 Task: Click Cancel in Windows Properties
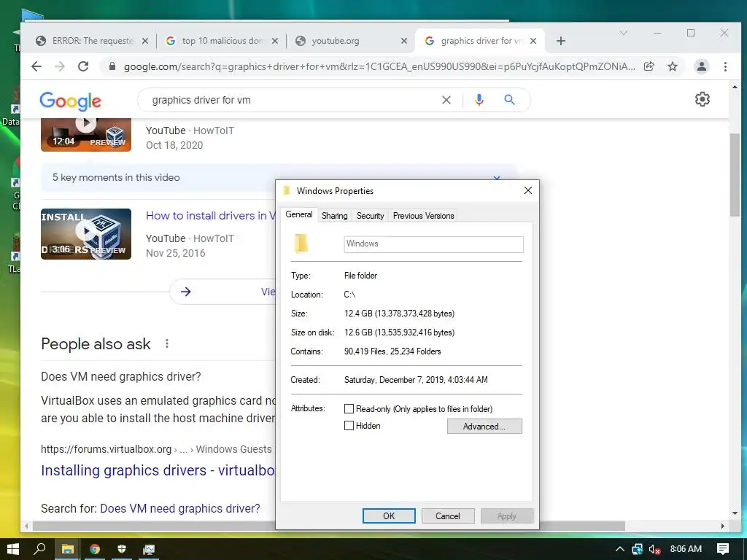click(x=448, y=516)
